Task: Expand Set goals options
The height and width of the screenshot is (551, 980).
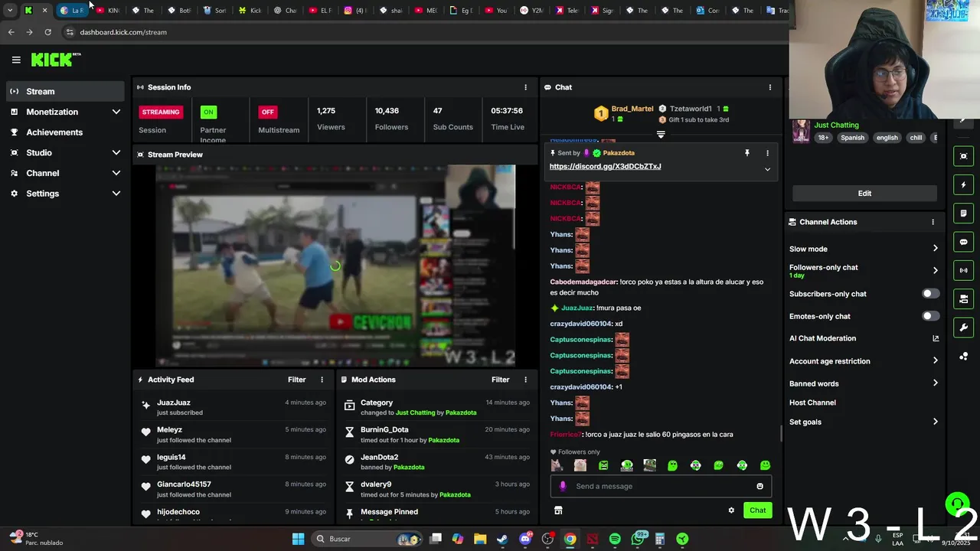Action: (x=935, y=422)
